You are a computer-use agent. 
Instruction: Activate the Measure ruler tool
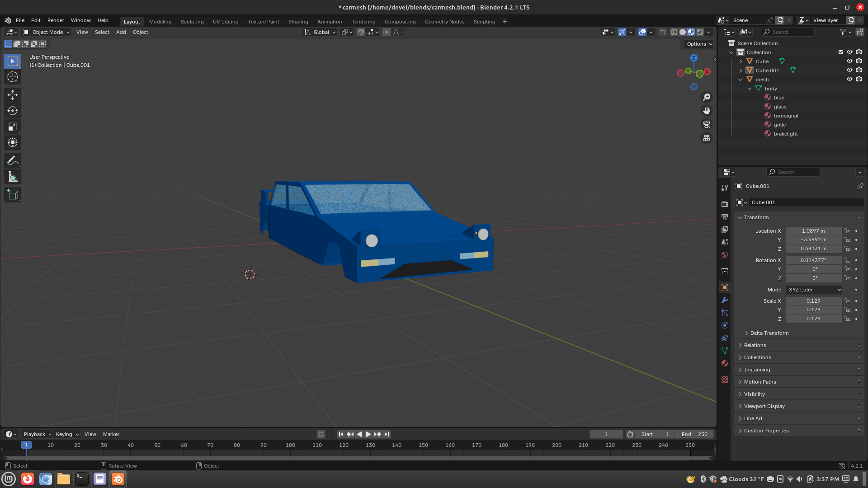point(13,177)
